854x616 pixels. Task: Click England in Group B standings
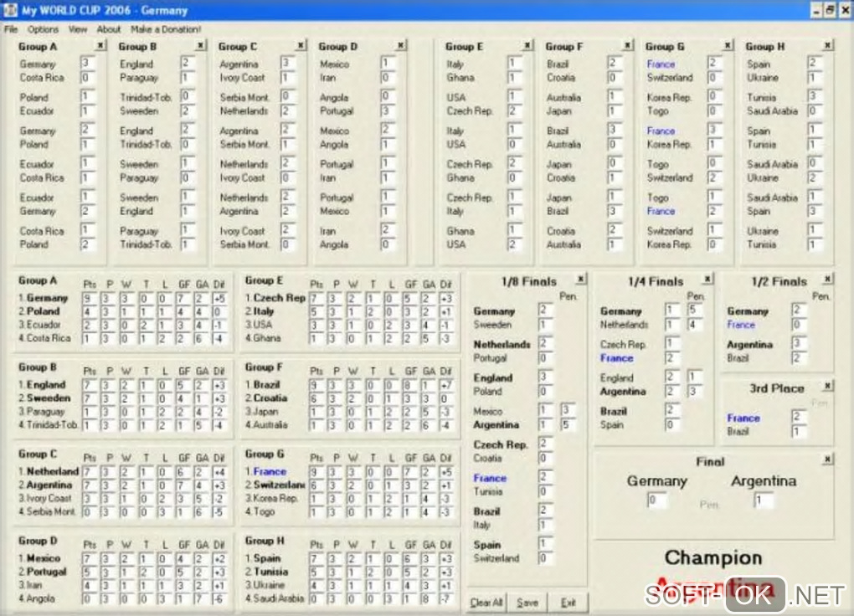tap(46, 384)
